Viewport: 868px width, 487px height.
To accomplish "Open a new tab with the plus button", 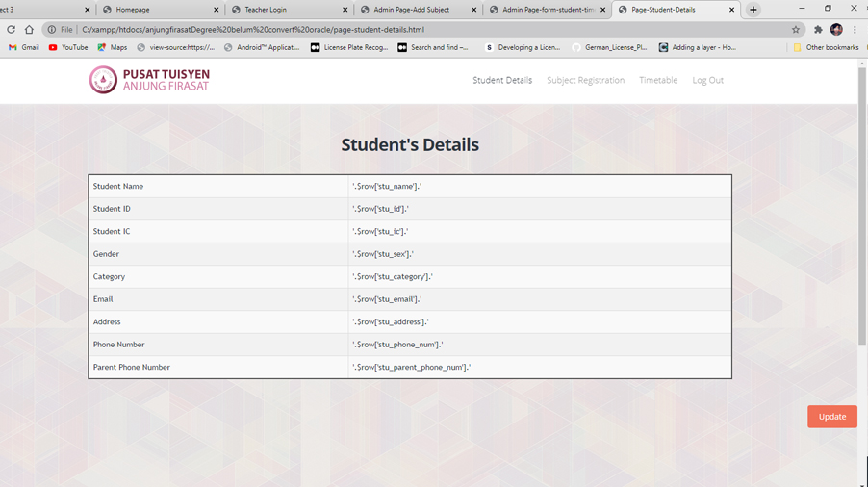I will 753,10.
